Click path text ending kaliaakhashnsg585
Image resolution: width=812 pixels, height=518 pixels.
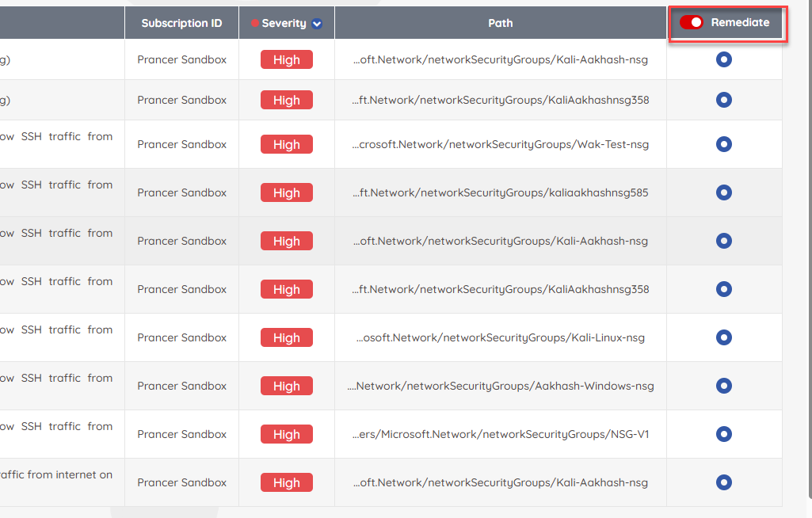point(500,192)
